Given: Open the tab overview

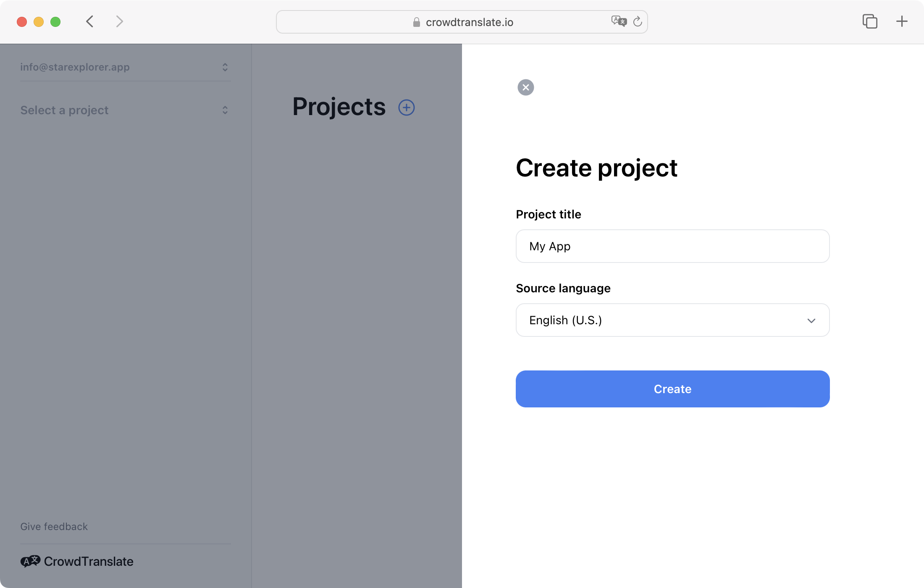Looking at the screenshot, I should pos(869,21).
